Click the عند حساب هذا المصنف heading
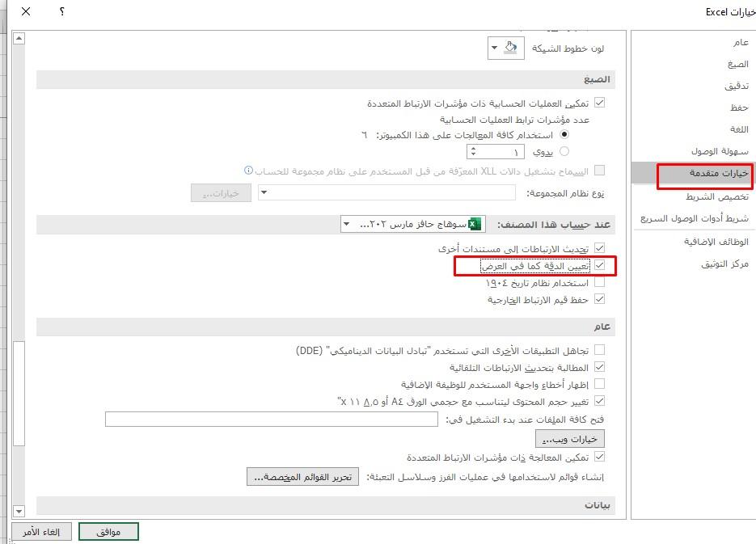Screen dimensions: 756x544 (x=554, y=224)
